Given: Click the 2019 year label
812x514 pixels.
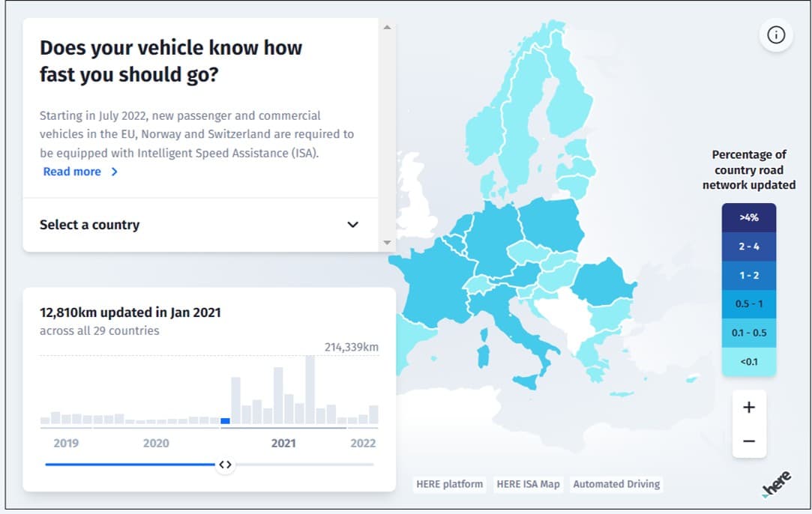Looking at the screenshot, I should coord(66,443).
